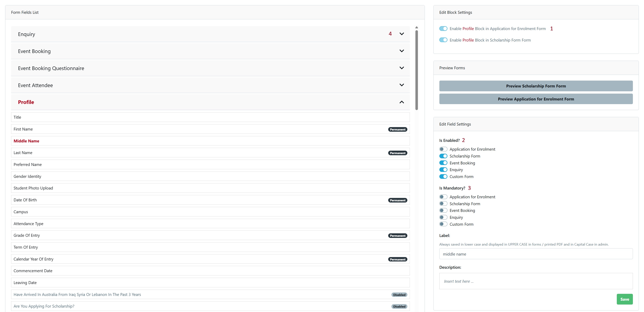Screen dimensions: 644x312
Task: Expand the Event Attendee chevron
Action: click(x=401, y=85)
